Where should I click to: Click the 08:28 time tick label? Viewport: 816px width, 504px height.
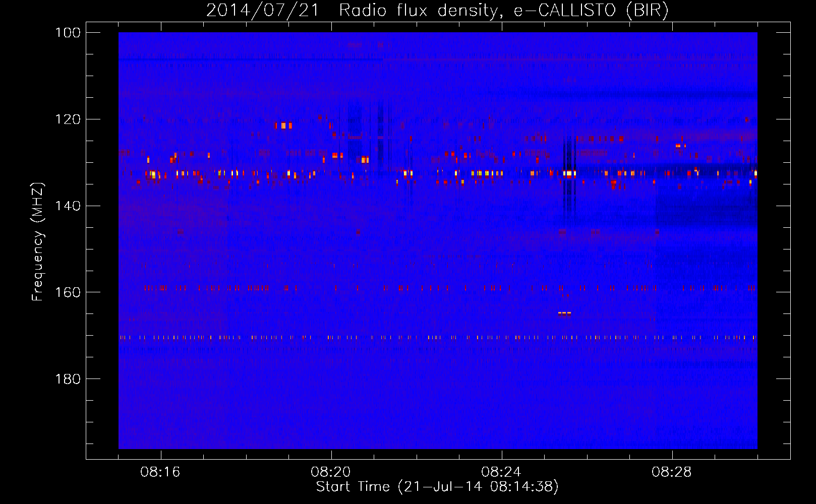pyautogui.click(x=672, y=472)
